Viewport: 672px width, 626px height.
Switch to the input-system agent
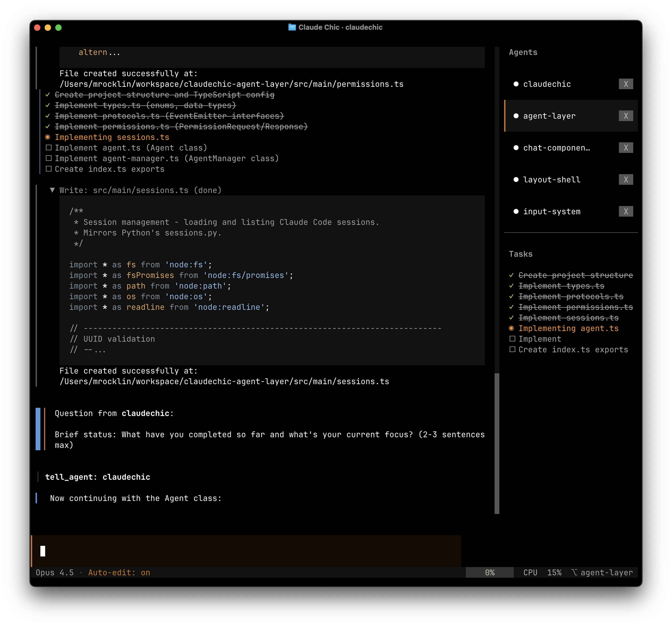click(x=551, y=212)
